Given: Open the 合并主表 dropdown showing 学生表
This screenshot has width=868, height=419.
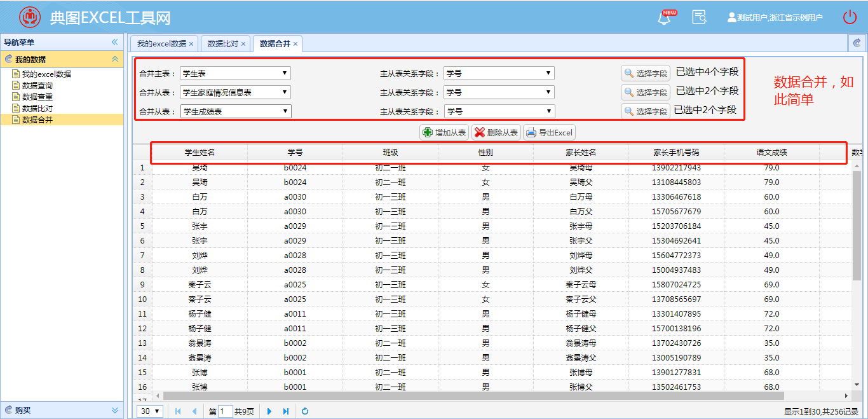Looking at the screenshot, I should click(x=235, y=73).
